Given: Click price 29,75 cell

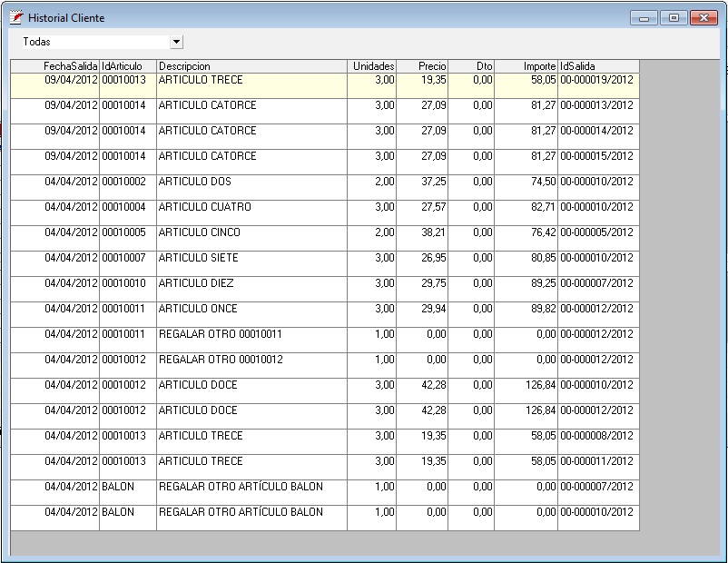Looking at the screenshot, I should point(422,289).
